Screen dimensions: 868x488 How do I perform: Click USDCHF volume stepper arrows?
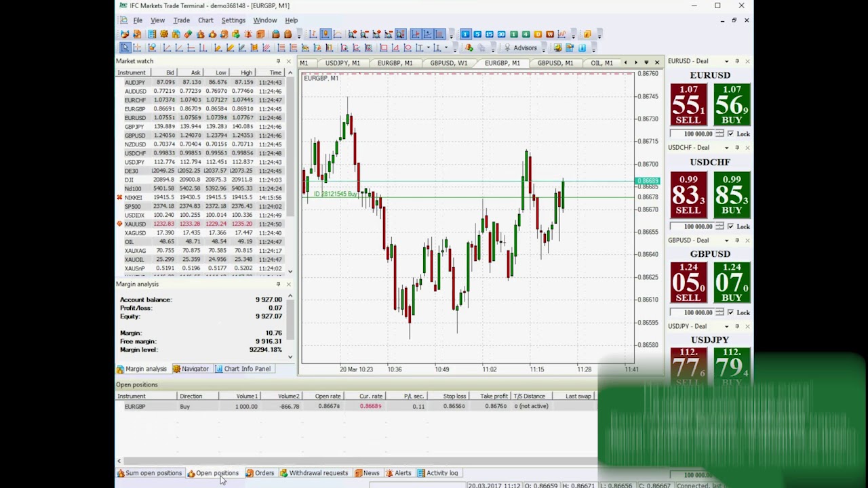tap(719, 226)
